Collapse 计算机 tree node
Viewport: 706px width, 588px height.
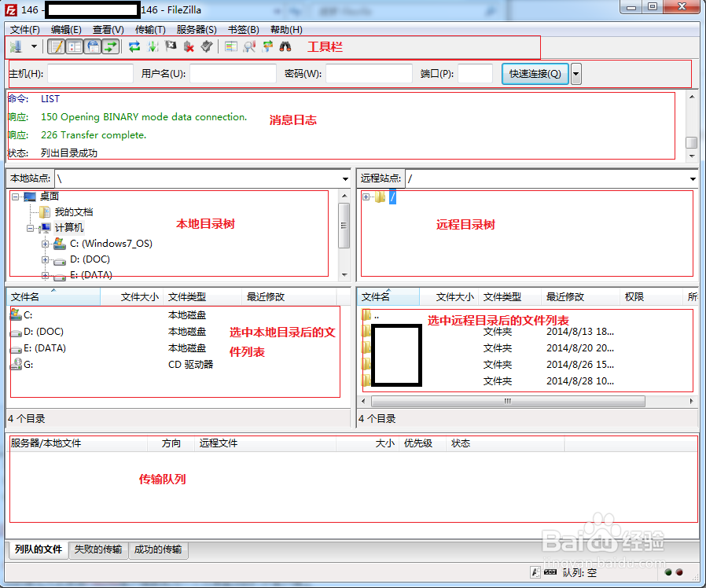point(30,228)
